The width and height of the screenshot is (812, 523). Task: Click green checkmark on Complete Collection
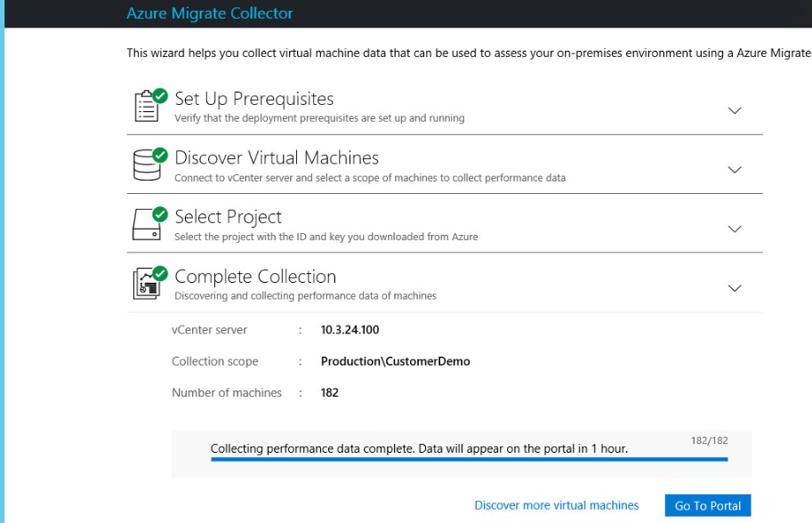click(x=160, y=273)
